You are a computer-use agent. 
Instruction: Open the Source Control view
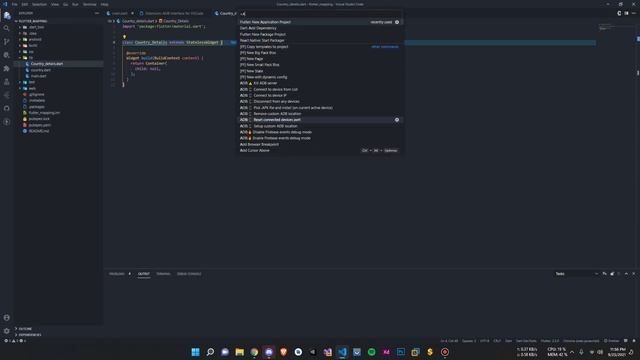(x=7, y=42)
